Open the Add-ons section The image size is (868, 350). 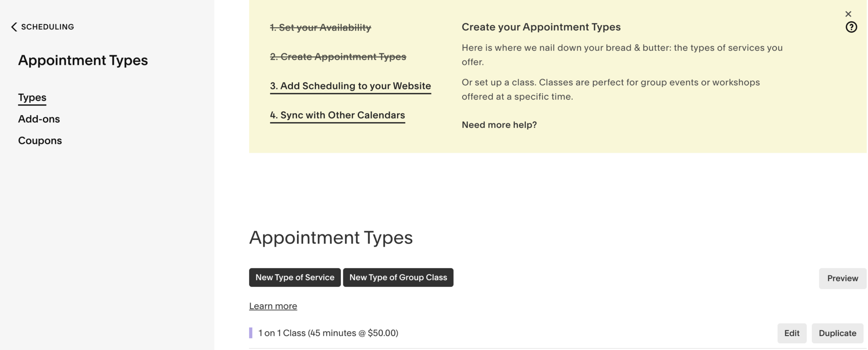pos(39,119)
